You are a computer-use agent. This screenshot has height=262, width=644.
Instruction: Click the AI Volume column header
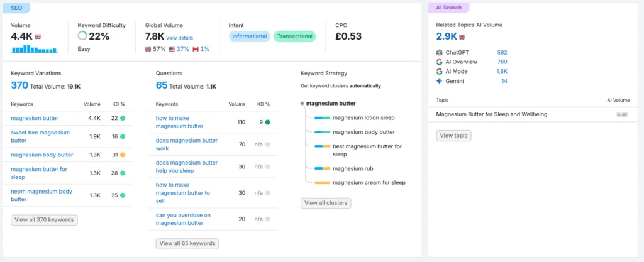(618, 100)
